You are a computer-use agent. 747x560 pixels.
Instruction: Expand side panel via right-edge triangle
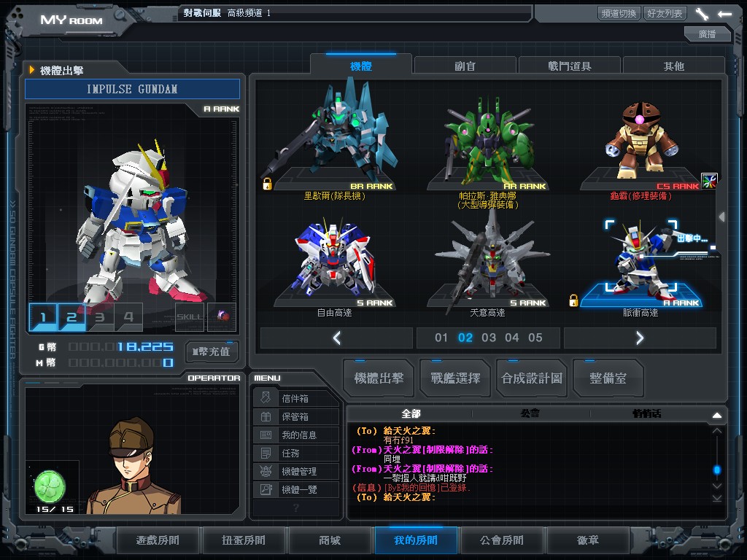(x=722, y=217)
